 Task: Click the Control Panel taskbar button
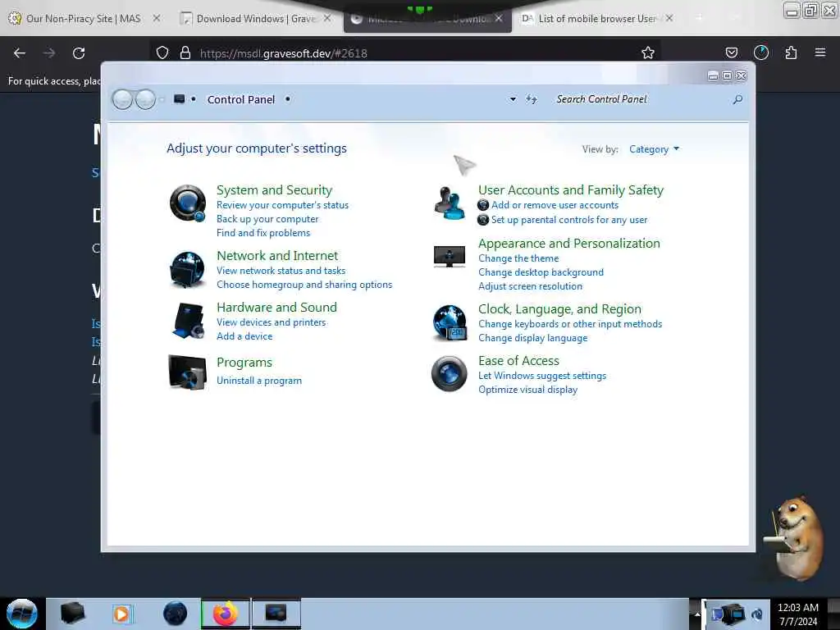click(276, 614)
